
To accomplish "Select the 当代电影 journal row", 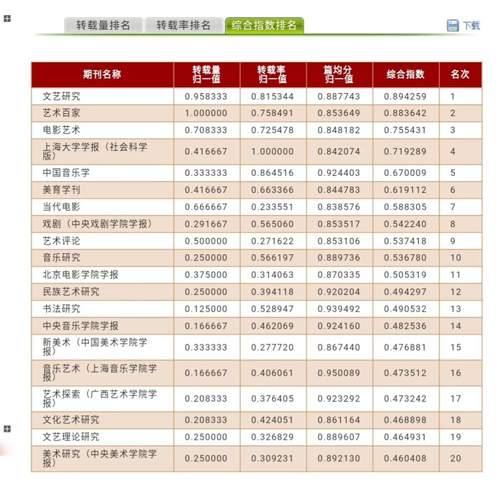I will [x=257, y=207].
